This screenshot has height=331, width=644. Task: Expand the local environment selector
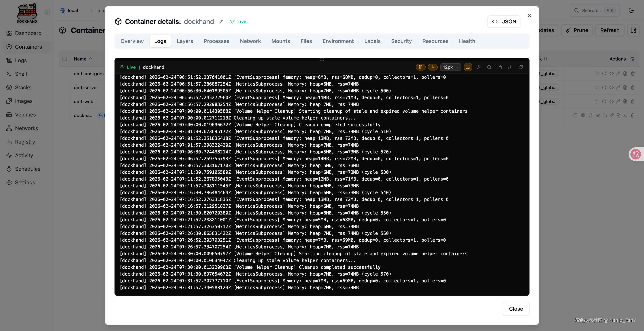click(x=72, y=10)
